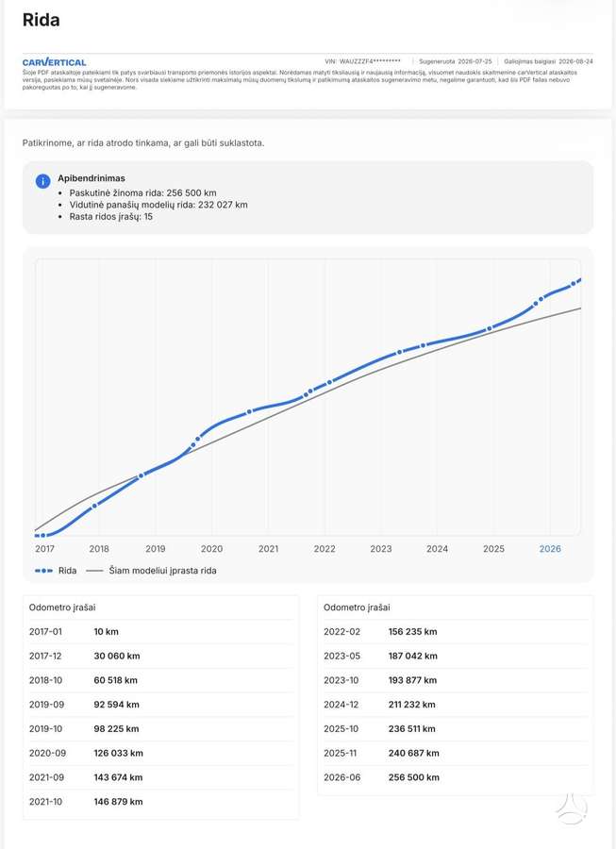Click the data point near 2025 on blue curve
616x849 pixels.
coord(490,328)
